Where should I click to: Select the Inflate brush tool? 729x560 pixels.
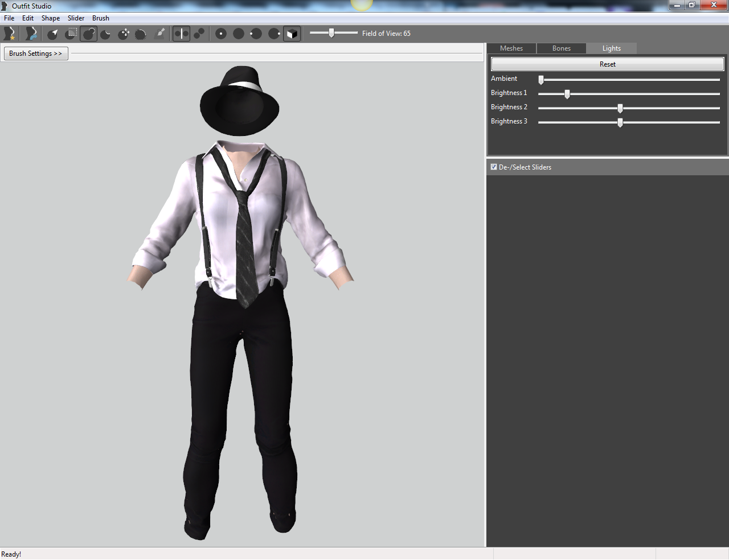pyautogui.click(x=88, y=34)
